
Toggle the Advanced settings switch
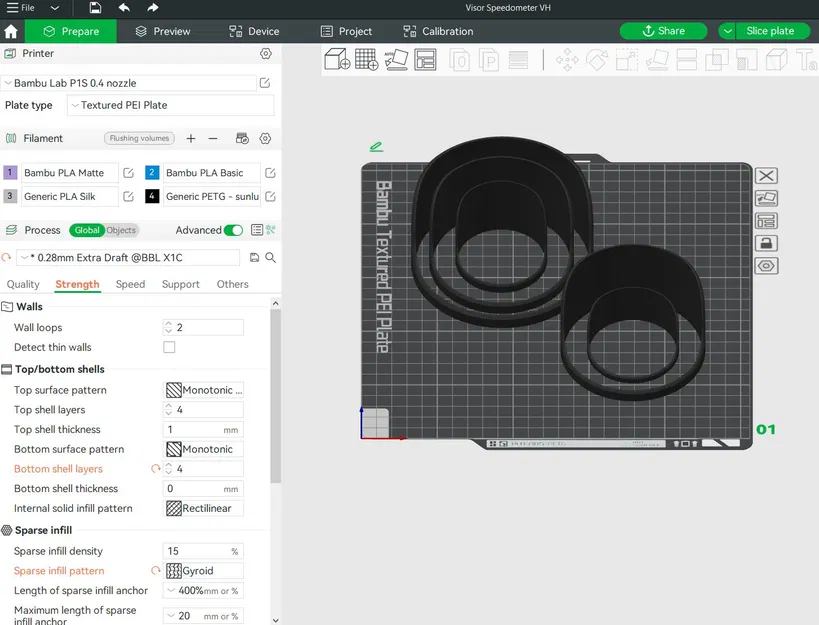(233, 230)
